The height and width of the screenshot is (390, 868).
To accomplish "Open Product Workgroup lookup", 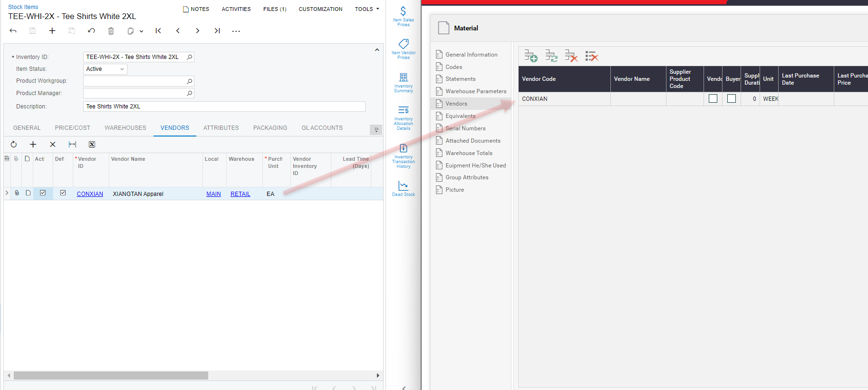I will coord(190,81).
